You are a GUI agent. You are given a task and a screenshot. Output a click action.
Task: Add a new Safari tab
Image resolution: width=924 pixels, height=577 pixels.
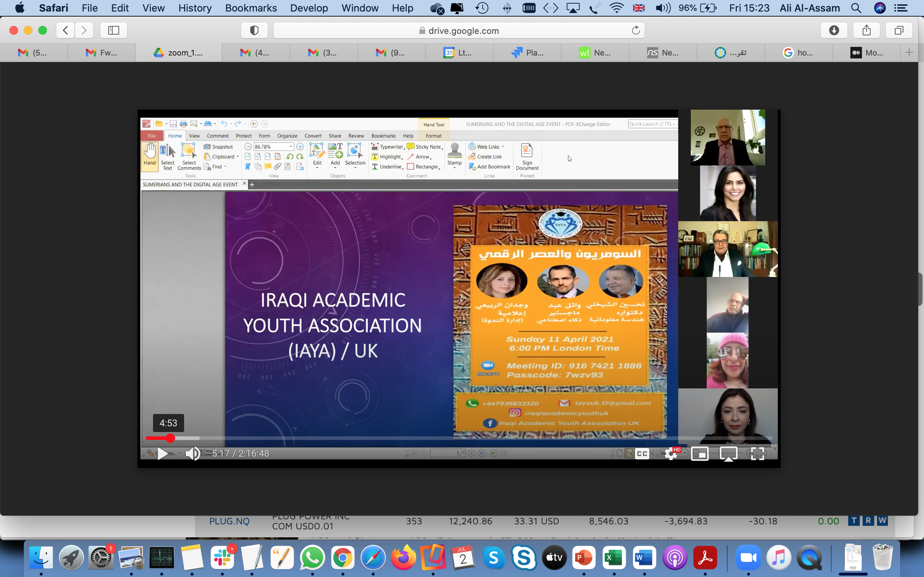click(909, 53)
